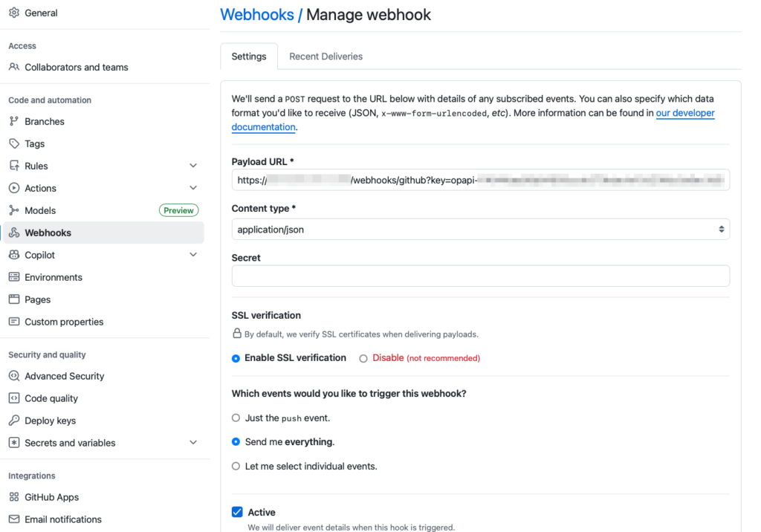The height and width of the screenshot is (532, 761).
Task: Choose 'Just the push event' option
Action: 236,418
